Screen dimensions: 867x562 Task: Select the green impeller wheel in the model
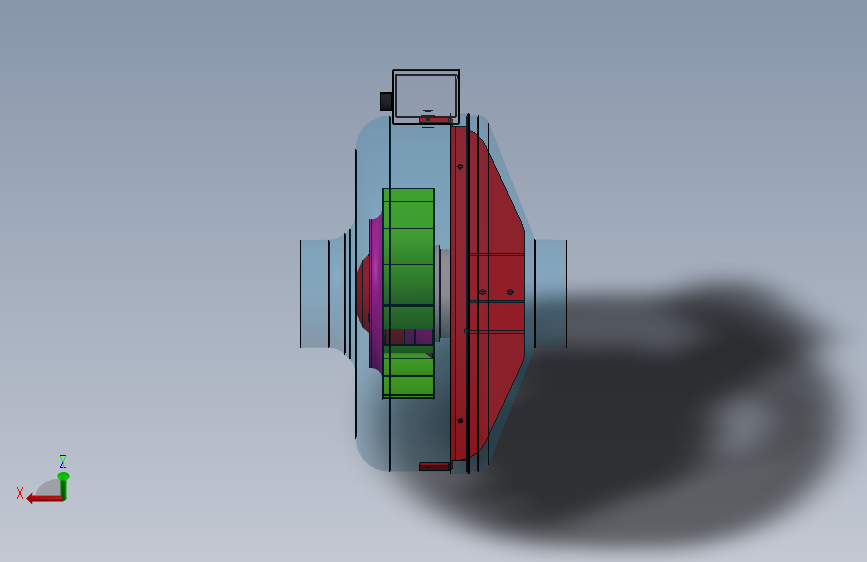[x=408, y=293]
